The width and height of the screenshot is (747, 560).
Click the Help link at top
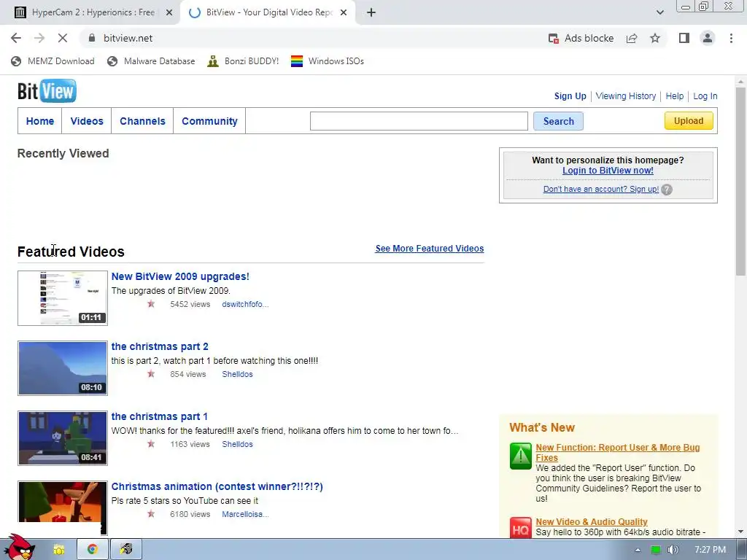coord(674,96)
